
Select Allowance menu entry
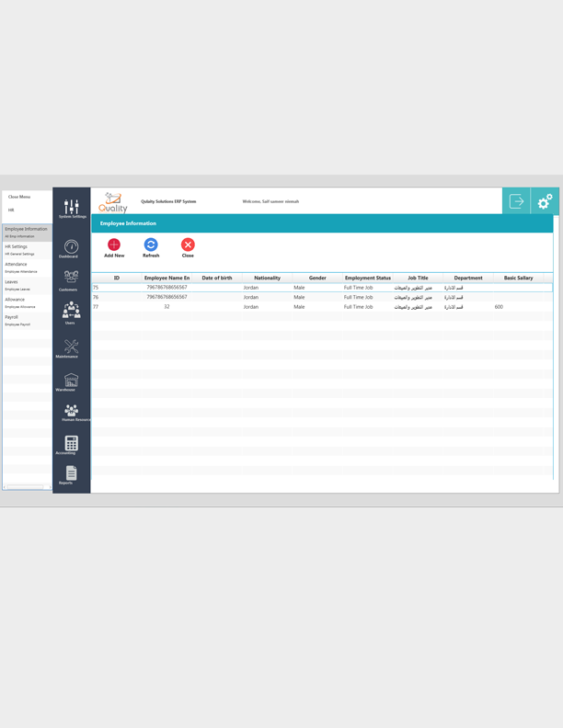27,302
